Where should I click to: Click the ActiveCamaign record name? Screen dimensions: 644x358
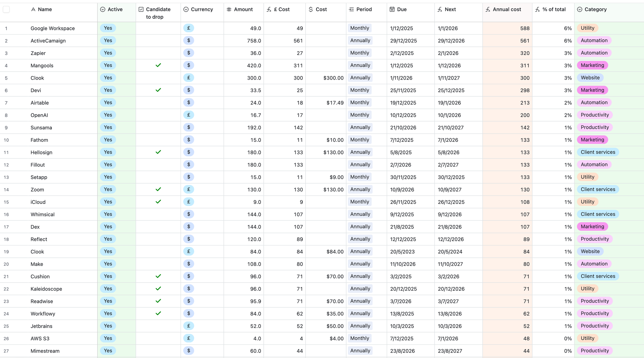(x=48, y=41)
